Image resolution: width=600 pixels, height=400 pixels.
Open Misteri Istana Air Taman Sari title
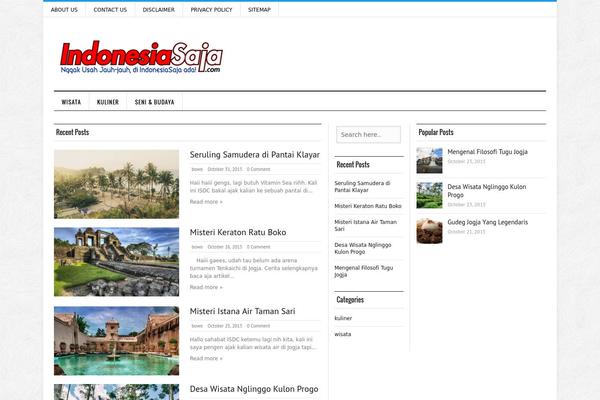(x=242, y=311)
